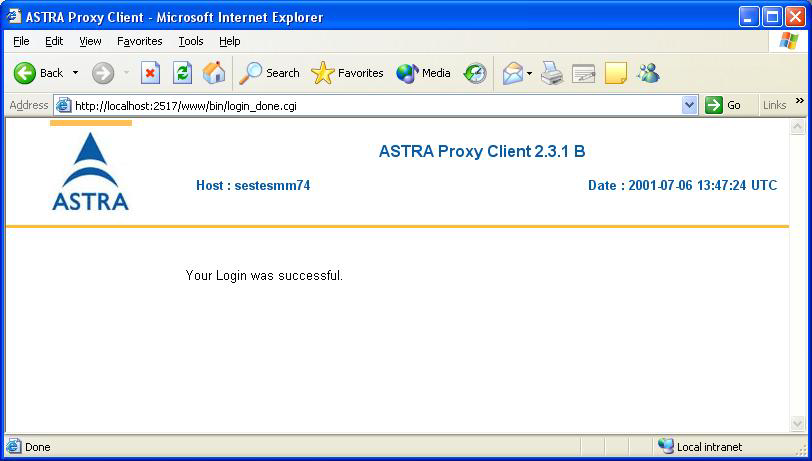Click the scrollbar down arrow
The width and height of the screenshot is (812, 461).
(x=798, y=424)
